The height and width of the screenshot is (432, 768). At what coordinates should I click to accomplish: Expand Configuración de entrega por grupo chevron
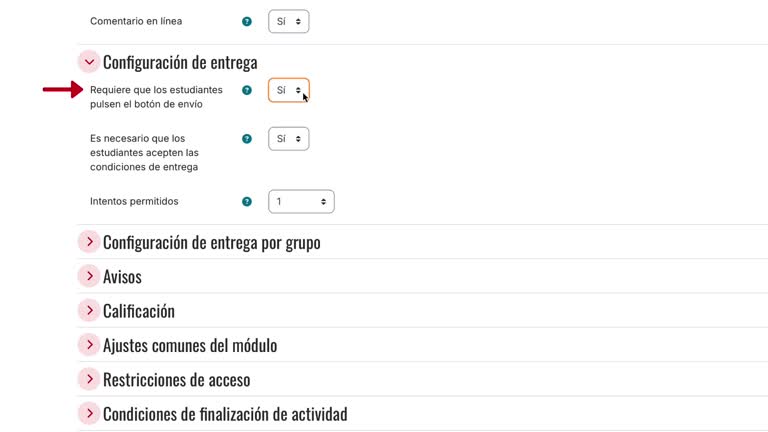coord(89,242)
